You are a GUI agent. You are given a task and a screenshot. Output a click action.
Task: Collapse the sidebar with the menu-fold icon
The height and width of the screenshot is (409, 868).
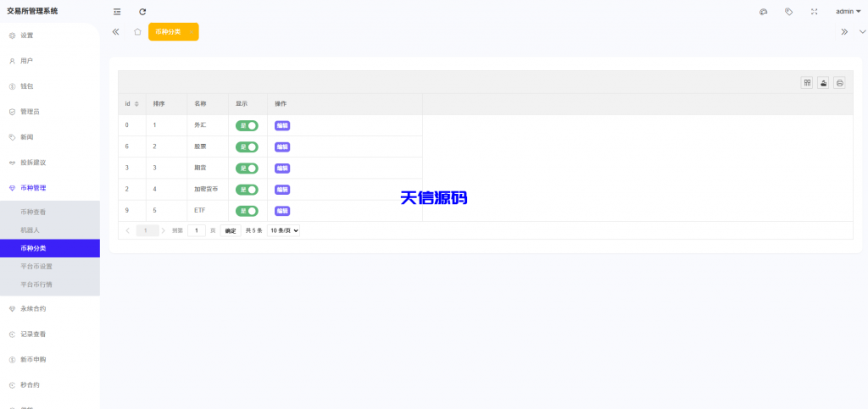(117, 12)
